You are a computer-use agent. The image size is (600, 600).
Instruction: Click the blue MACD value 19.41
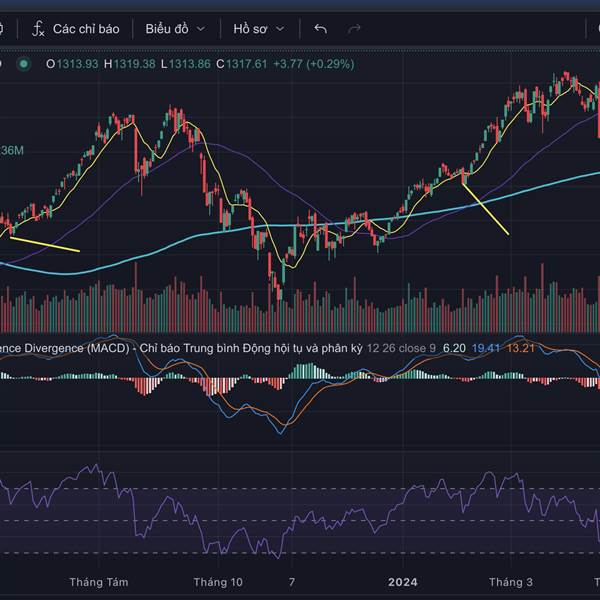point(486,348)
